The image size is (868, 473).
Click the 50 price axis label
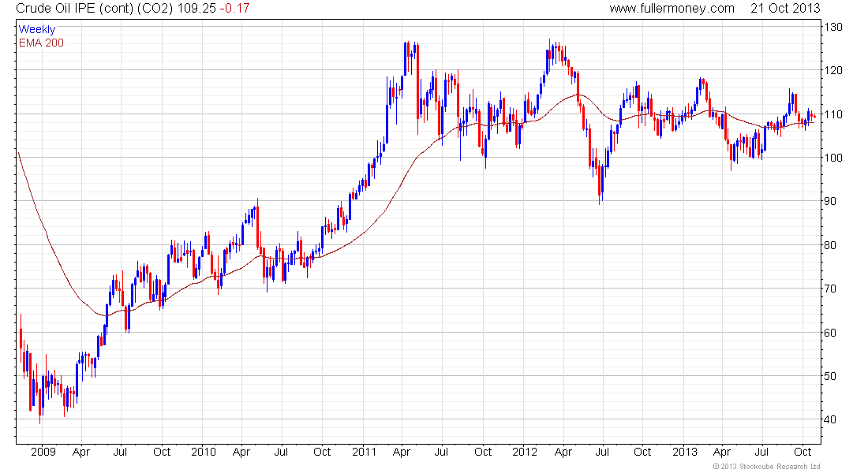pos(830,376)
